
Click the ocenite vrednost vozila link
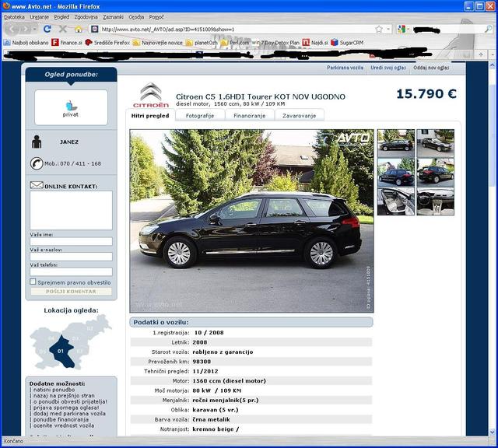64,425
